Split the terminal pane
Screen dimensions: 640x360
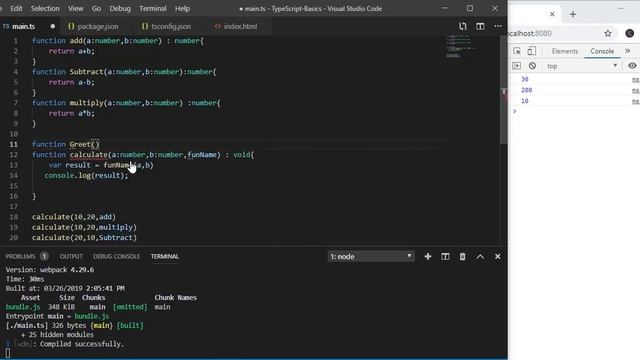coord(445,256)
